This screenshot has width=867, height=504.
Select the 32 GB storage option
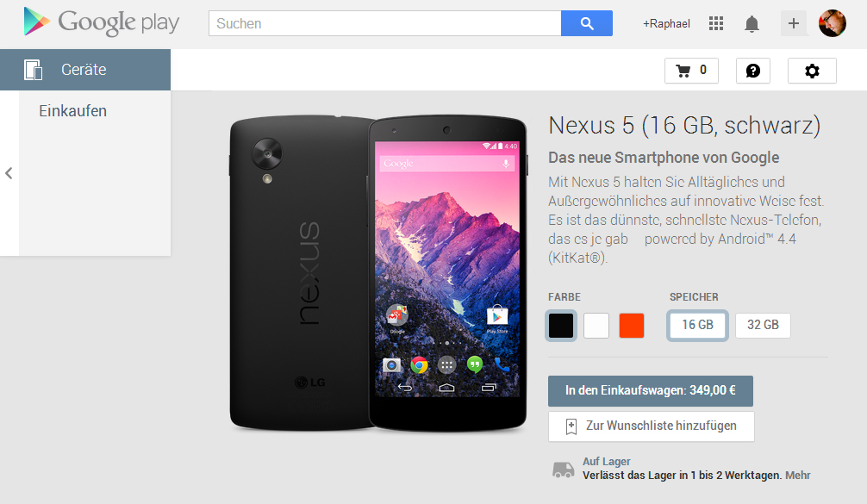click(763, 325)
